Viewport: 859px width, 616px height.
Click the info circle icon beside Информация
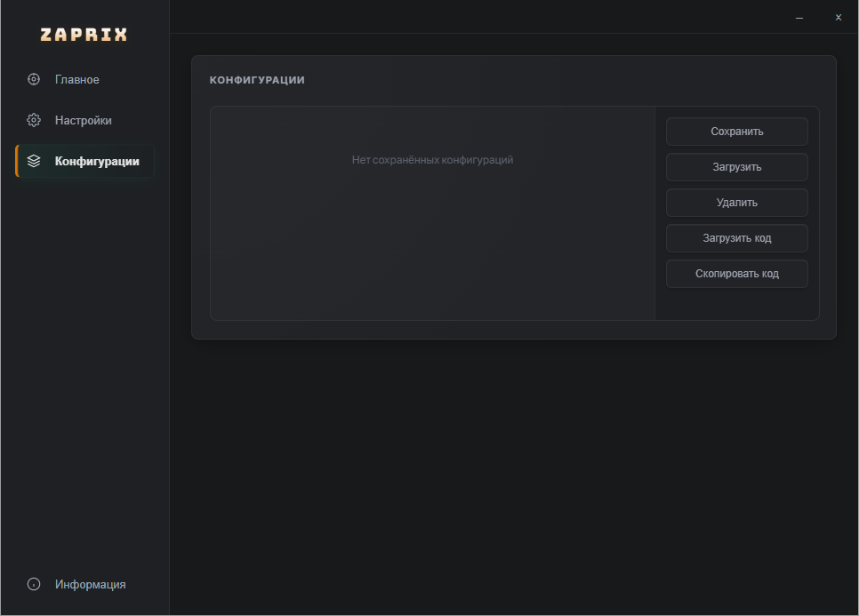click(34, 584)
